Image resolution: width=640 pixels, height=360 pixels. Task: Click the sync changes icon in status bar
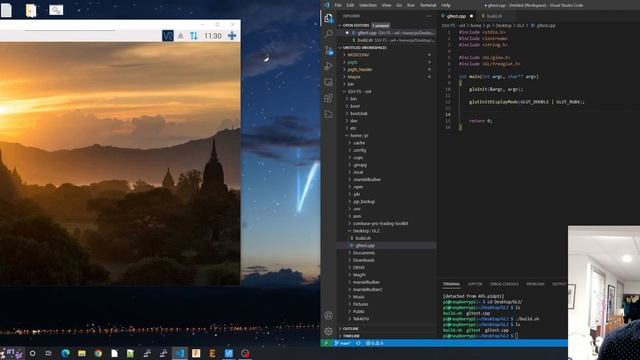click(358, 343)
